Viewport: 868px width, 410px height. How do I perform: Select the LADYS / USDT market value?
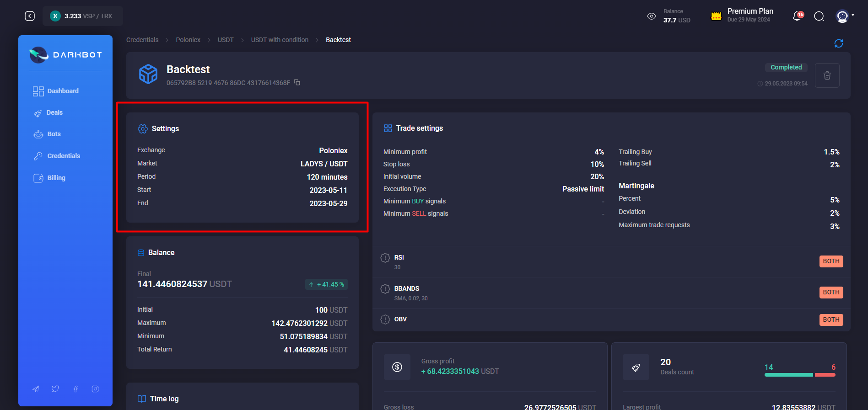[x=324, y=164]
